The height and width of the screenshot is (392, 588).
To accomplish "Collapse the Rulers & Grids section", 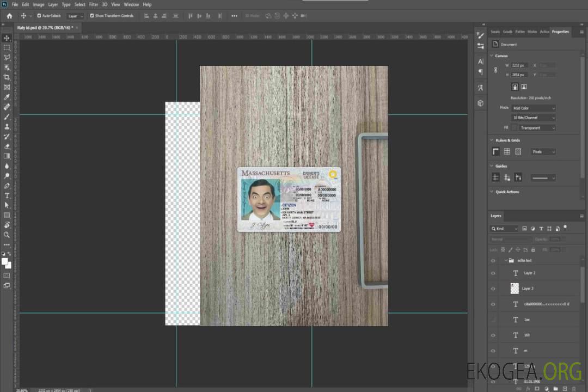I will pyautogui.click(x=492, y=140).
